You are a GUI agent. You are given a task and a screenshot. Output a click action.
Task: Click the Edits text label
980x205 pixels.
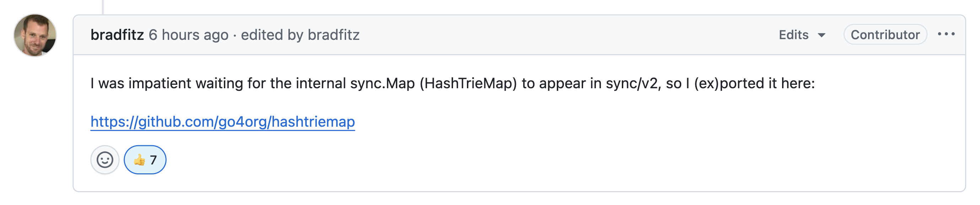pos(793,35)
